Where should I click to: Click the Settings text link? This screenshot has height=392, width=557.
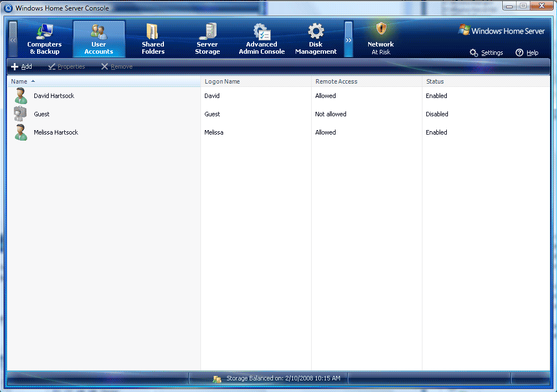pyautogui.click(x=492, y=53)
